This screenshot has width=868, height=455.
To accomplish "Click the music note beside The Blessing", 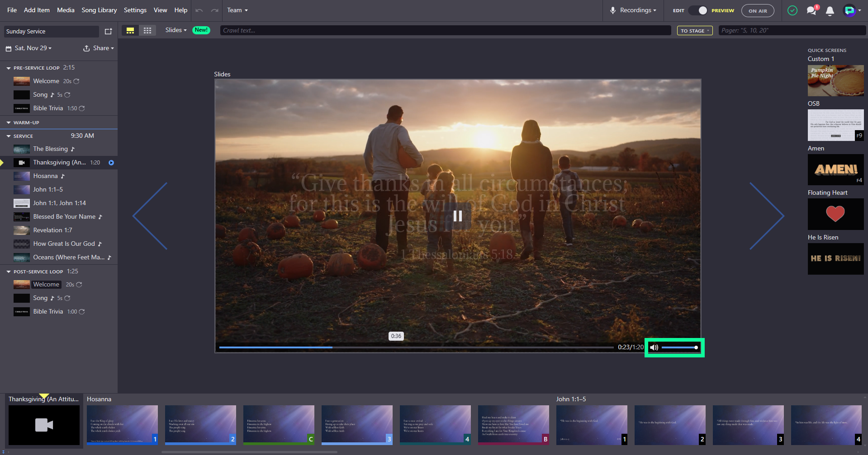I will [73, 149].
